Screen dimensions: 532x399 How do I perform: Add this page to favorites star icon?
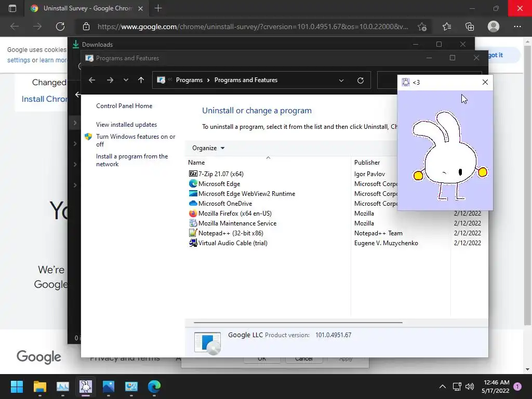[x=422, y=26]
